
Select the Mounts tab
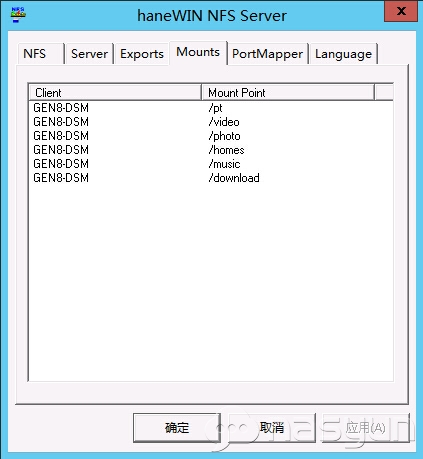pos(198,52)
